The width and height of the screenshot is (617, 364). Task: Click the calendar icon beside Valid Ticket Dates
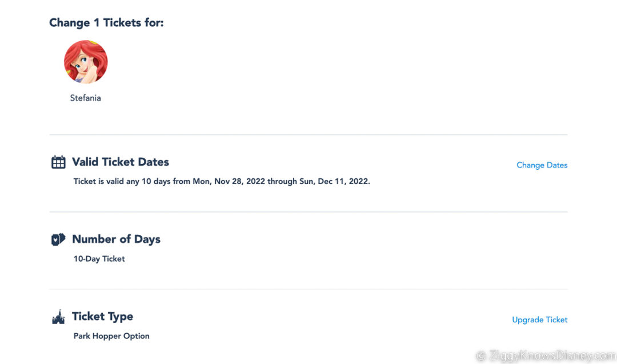pyautogui.click(x=58, y=162)
